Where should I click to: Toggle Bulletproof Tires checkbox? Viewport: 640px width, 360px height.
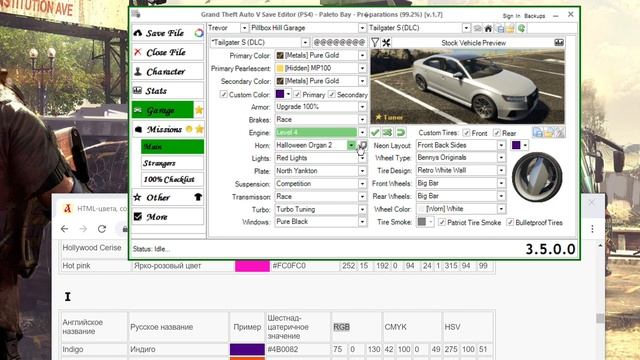coord(510,222)
